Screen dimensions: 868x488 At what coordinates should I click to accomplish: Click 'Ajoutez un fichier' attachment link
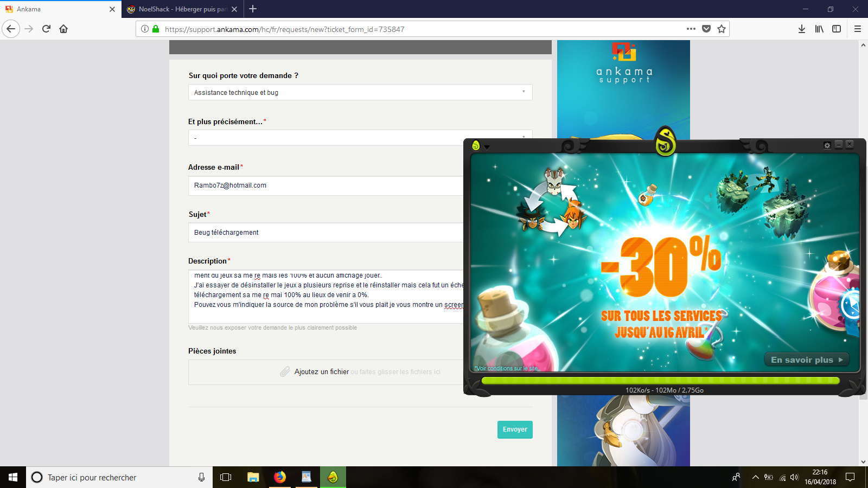click(x=322, y=371)
